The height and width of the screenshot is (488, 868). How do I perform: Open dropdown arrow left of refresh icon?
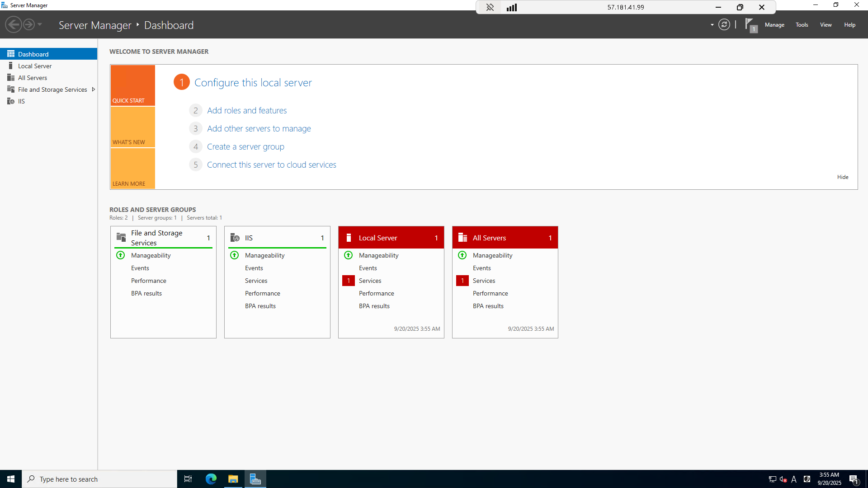click(x=712, y=25)
